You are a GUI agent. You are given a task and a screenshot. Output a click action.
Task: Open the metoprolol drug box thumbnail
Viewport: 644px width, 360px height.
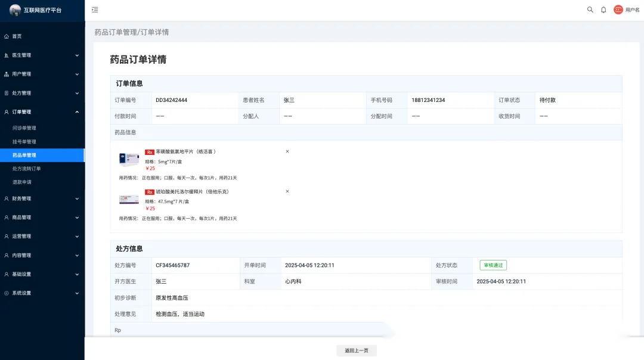coord(129,199)
